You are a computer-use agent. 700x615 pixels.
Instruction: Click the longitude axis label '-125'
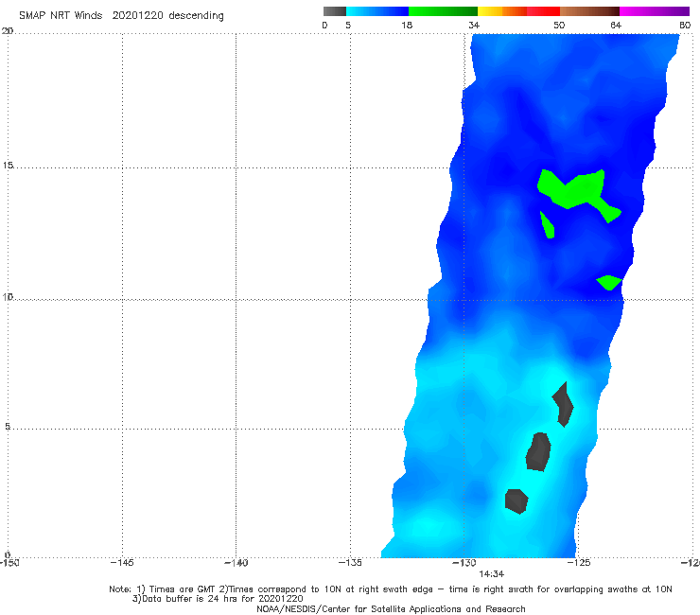[x=578, y=563]
